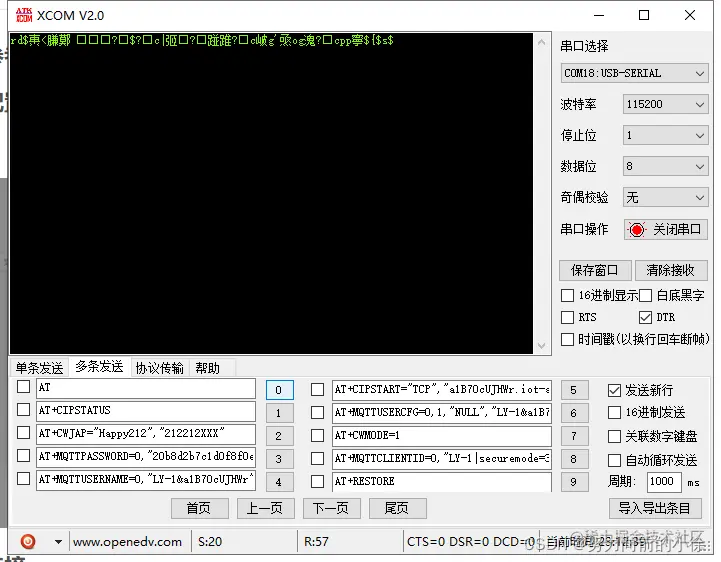Send AT+MQTTUSERNAME with button 4
The image size is (721, 562).
pyautogui.click(x=279, y=482)
